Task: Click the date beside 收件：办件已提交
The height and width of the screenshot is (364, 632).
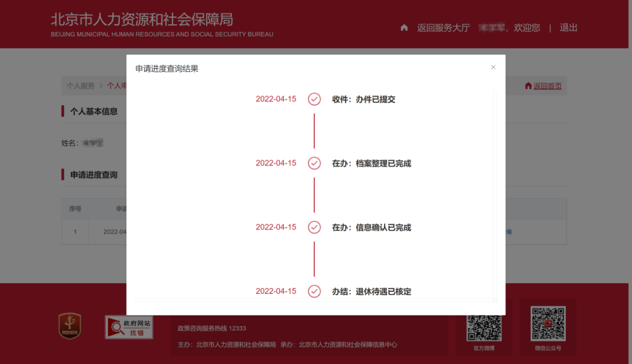Action: (x=276, y=99)
